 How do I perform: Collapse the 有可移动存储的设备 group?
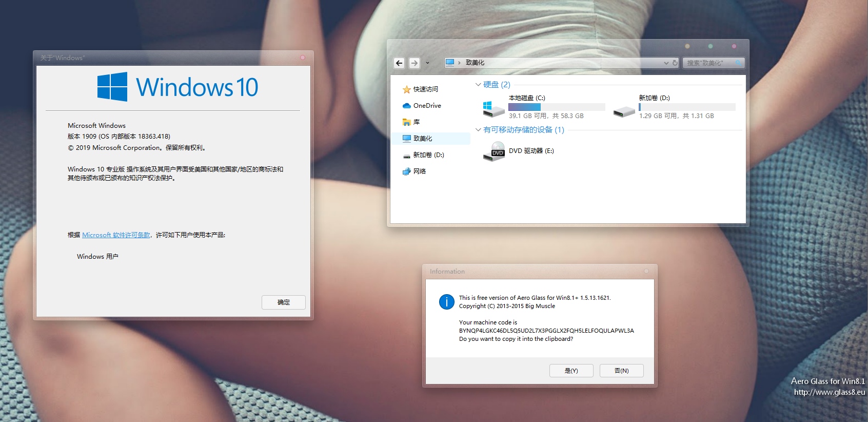(x=478, y=130)
